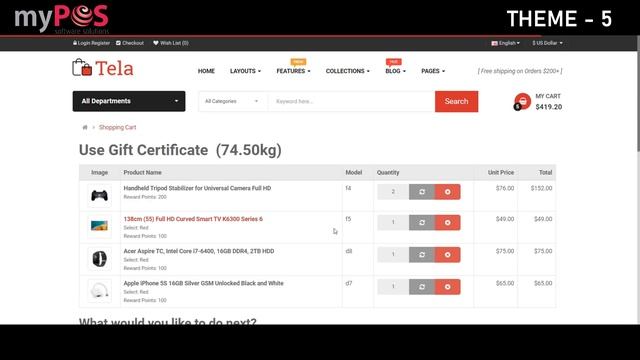The height and width of the screenshot is (360, 640).
Task: Click the $76.00 unit price cell
Action: click(x=505, y=188)
